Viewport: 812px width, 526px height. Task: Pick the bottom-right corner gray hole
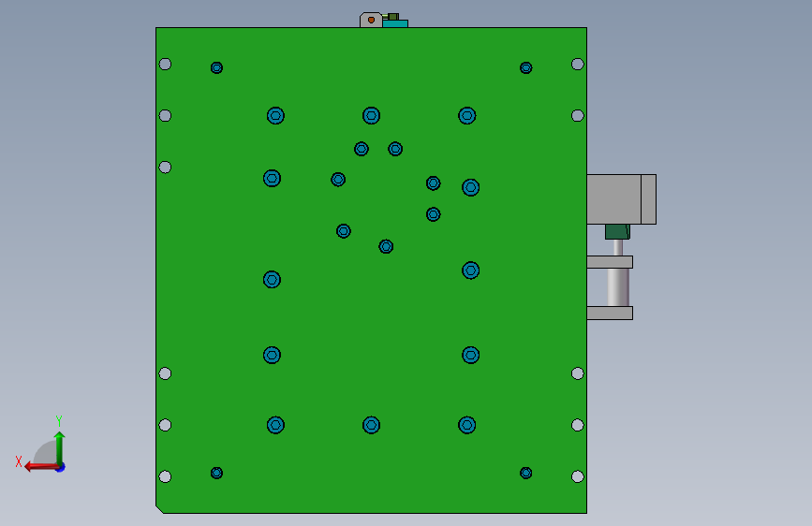[578, 476]
